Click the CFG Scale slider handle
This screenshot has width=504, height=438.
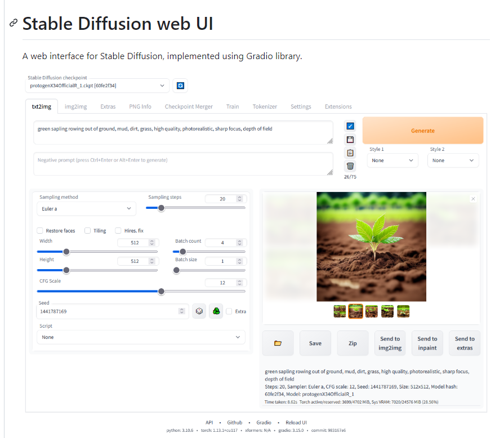(162, 292)
